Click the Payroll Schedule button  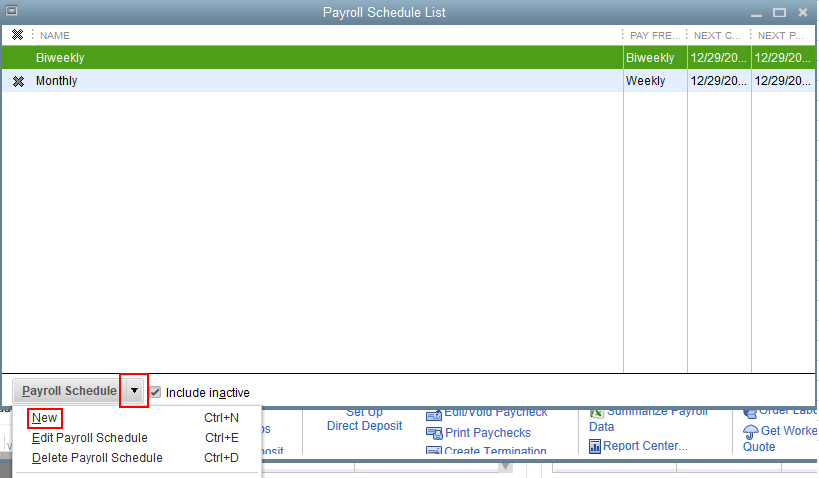click(69, 391)
